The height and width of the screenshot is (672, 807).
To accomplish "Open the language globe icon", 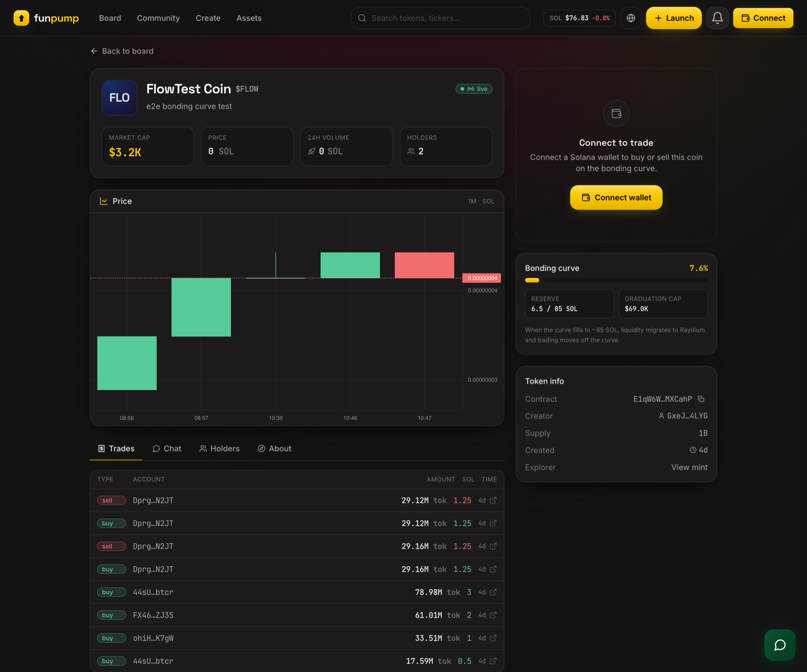I will [631, 18].
